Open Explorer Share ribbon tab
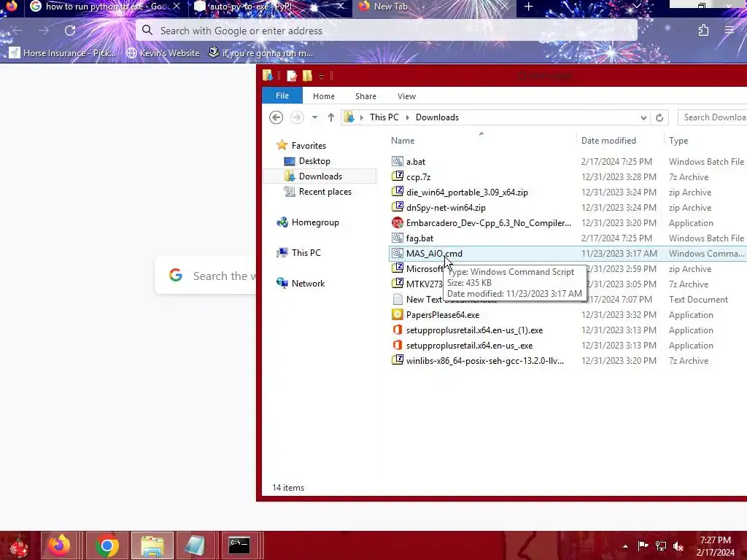 365,96
